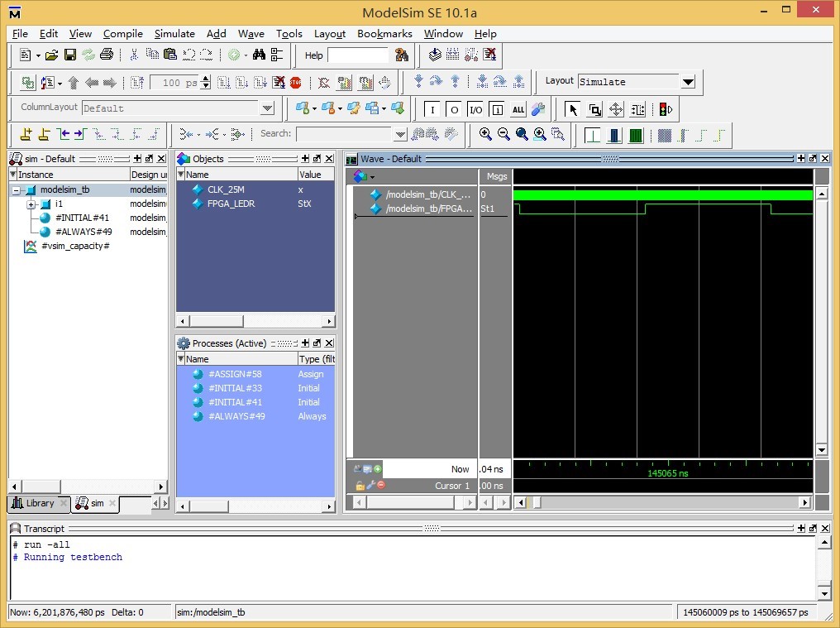Viewport: 840px width, 628px height.
Task: Click the Zoom In magnifier icon
Action: click(x=485, y=134)
